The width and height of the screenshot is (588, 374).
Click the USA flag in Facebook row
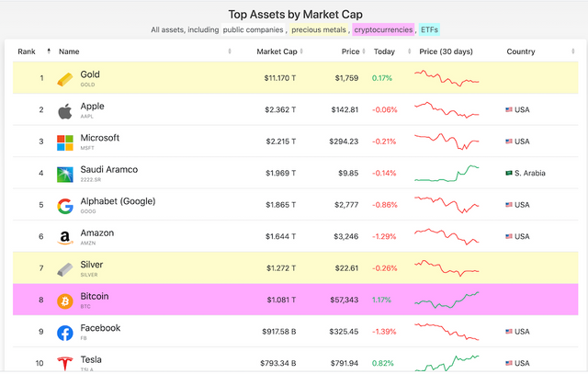(x=509, y=332)
